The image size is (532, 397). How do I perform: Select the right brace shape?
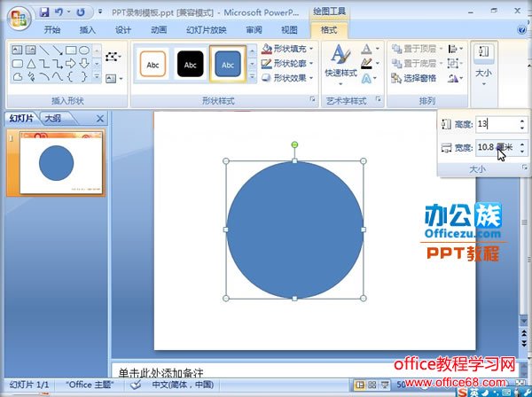click(x=84, y=77)
